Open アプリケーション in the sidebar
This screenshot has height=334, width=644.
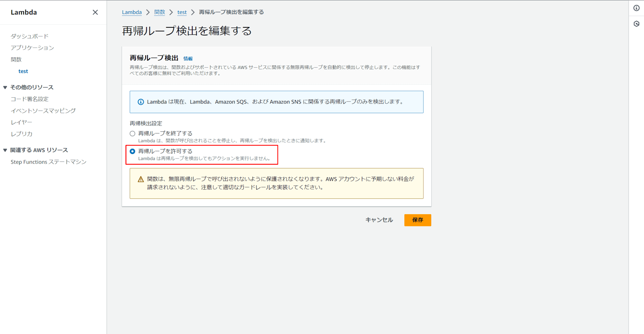[32, 48]
